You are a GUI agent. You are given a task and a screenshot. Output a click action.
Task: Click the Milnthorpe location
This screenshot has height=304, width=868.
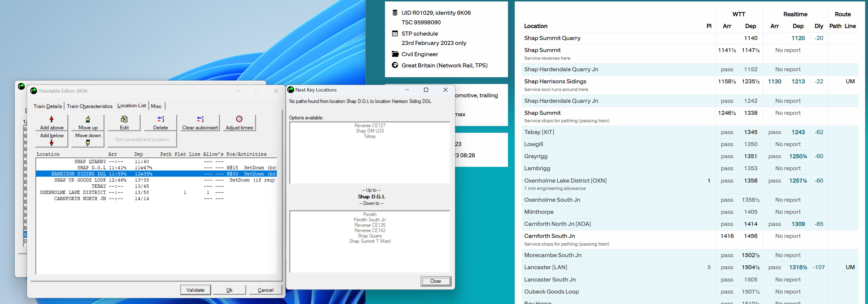[538, 212]
